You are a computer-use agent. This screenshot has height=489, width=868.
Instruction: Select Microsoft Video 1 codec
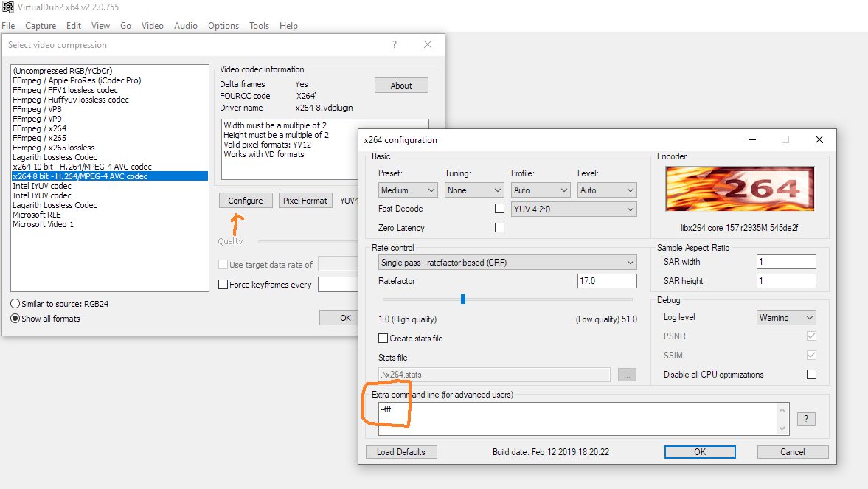(44, 224)
